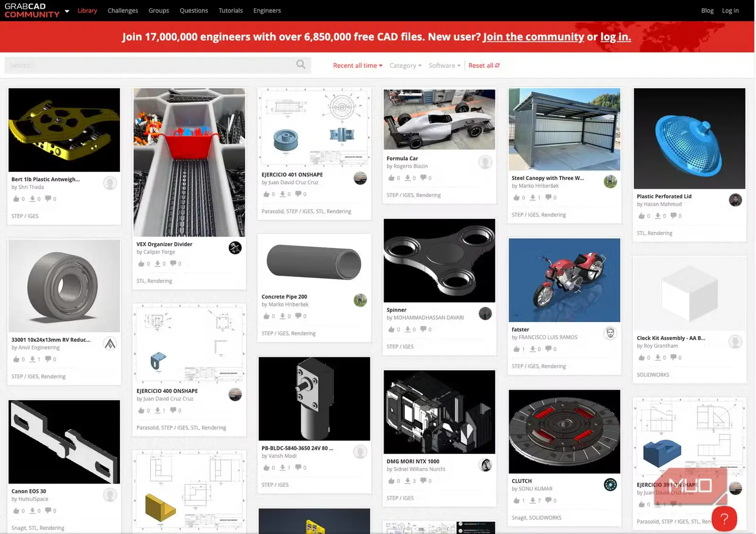
Task: Open Concrete Pipe 200 model title
Action: tap(284, 297)
